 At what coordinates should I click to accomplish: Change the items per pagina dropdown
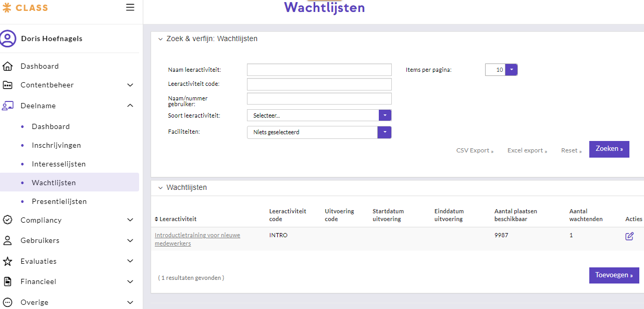click(x=511, y=70)
